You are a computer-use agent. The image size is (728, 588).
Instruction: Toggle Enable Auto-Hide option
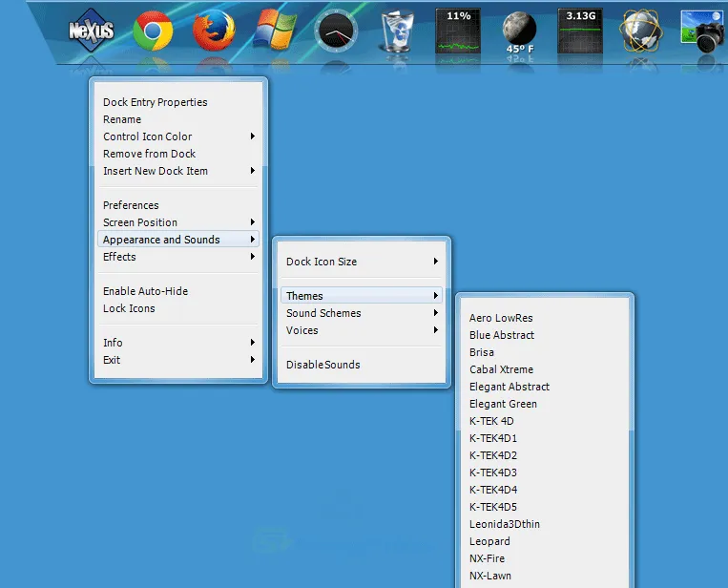click(x=178, y=291)
